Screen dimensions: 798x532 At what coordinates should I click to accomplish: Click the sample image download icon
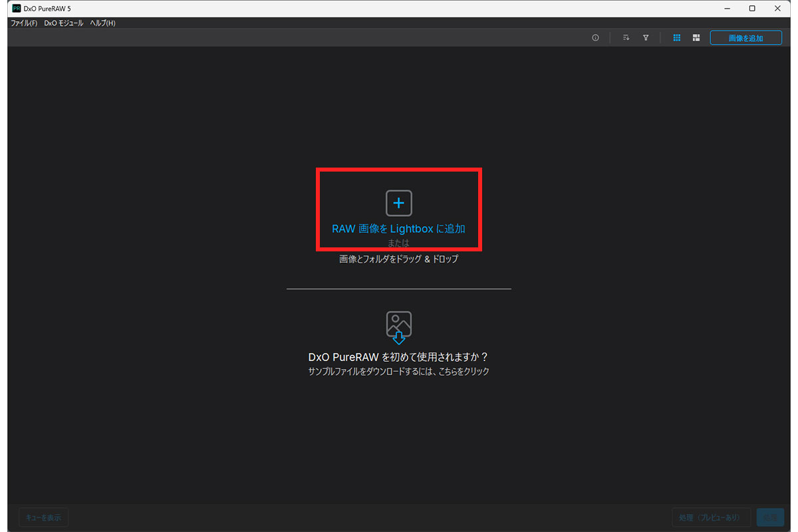pyautogui.click(x=399, y=327)
